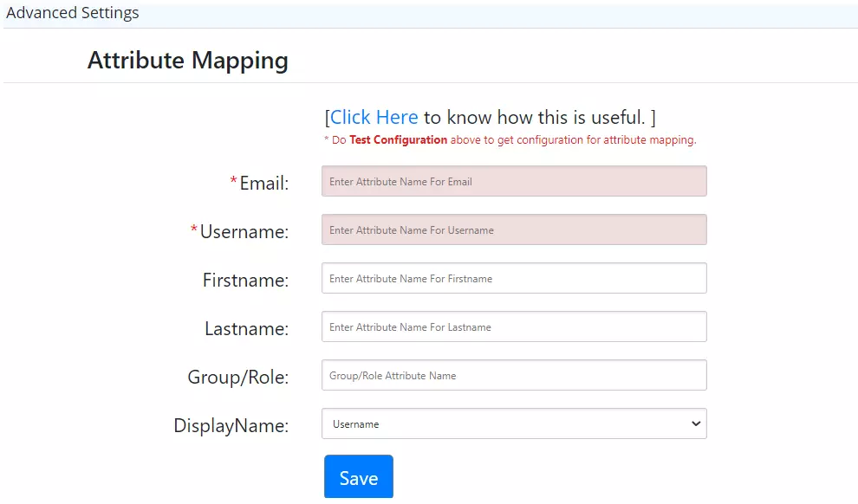Click the DisplayName label
Viewport: 858px width, 504px height.
point(231,426)
